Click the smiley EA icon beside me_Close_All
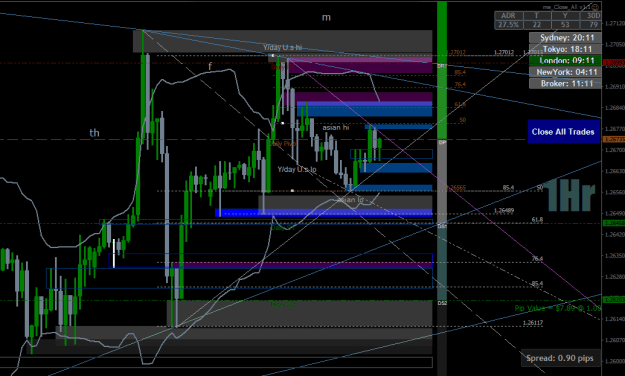 (x=596, y=7)
